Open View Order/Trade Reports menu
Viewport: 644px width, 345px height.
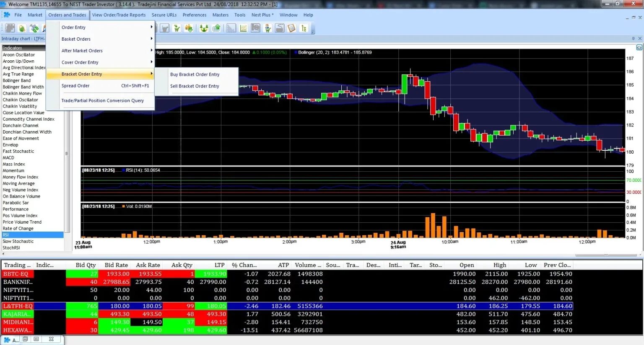coord(119,15)
